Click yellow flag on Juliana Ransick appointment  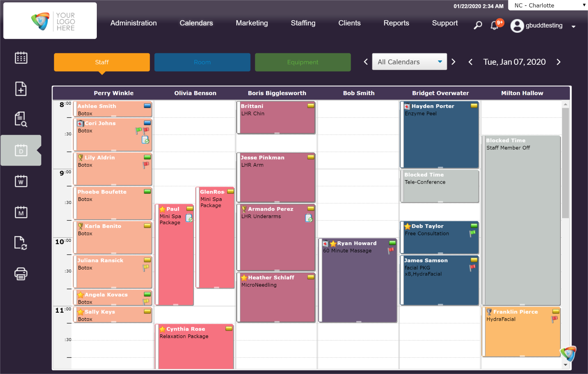click(146, 268)
